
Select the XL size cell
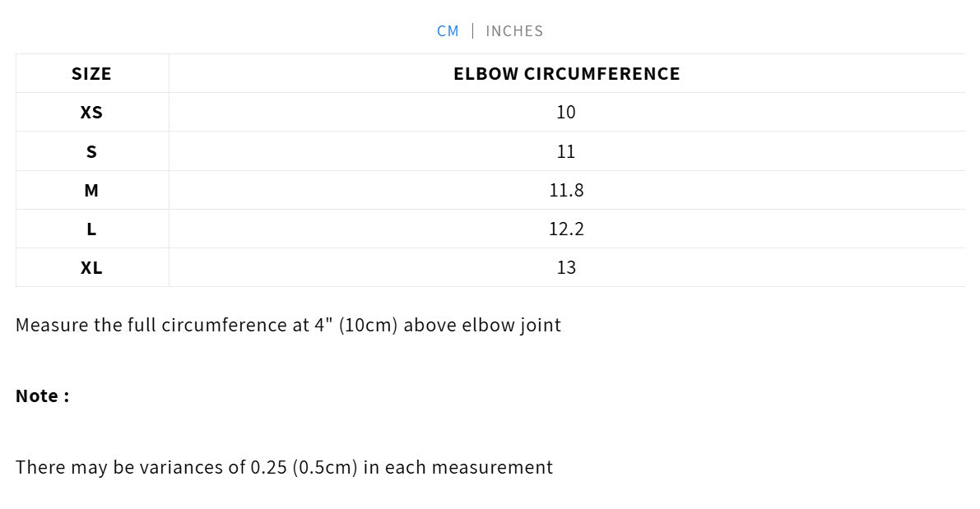(91, 268)
